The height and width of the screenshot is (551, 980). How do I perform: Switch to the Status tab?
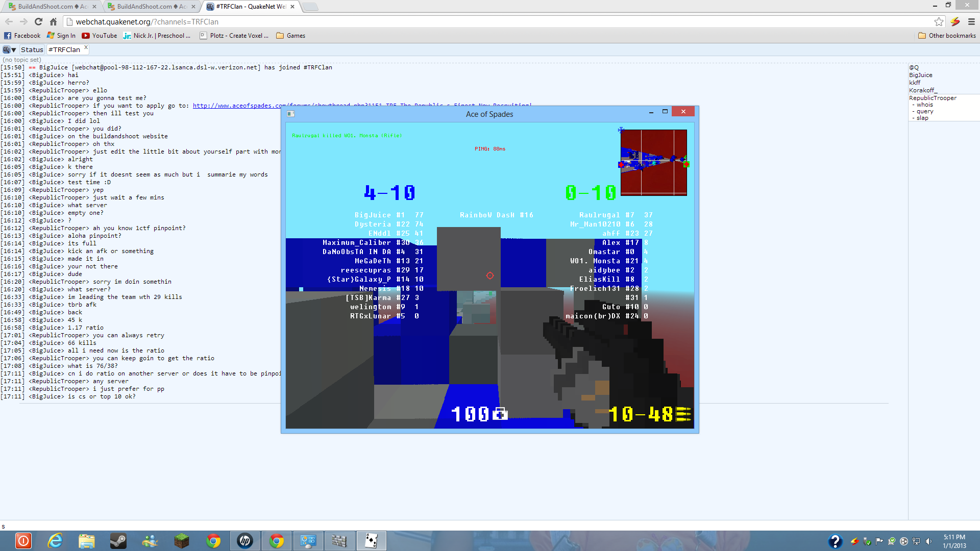32,49
